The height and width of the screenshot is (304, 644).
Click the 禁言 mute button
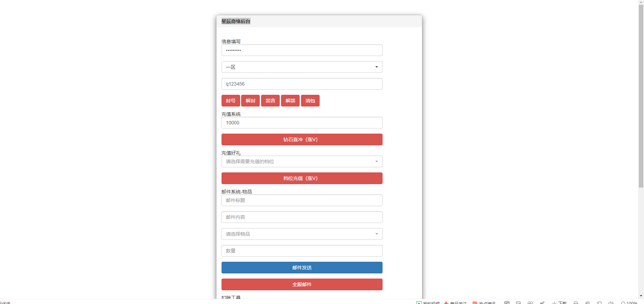[270, 101]
